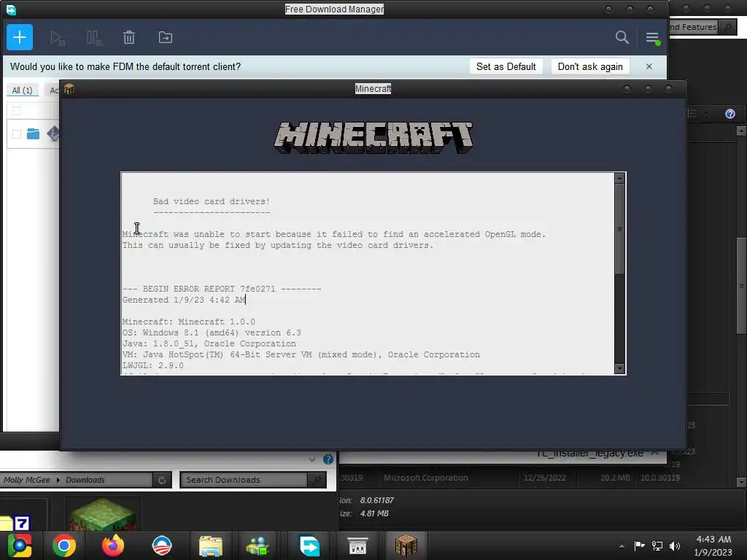Open Google Chrome from the taskbar
The height and width of the screenshot is (560, 747).
click(x=64, y=545)
